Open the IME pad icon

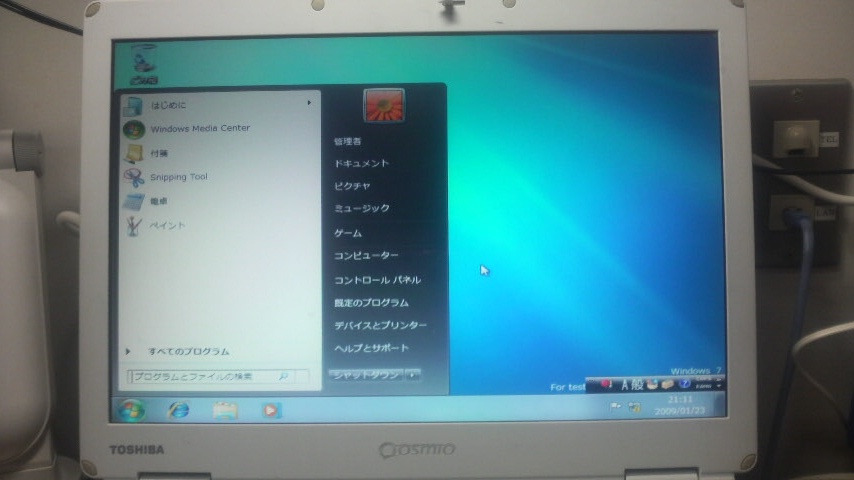point(652,385)
